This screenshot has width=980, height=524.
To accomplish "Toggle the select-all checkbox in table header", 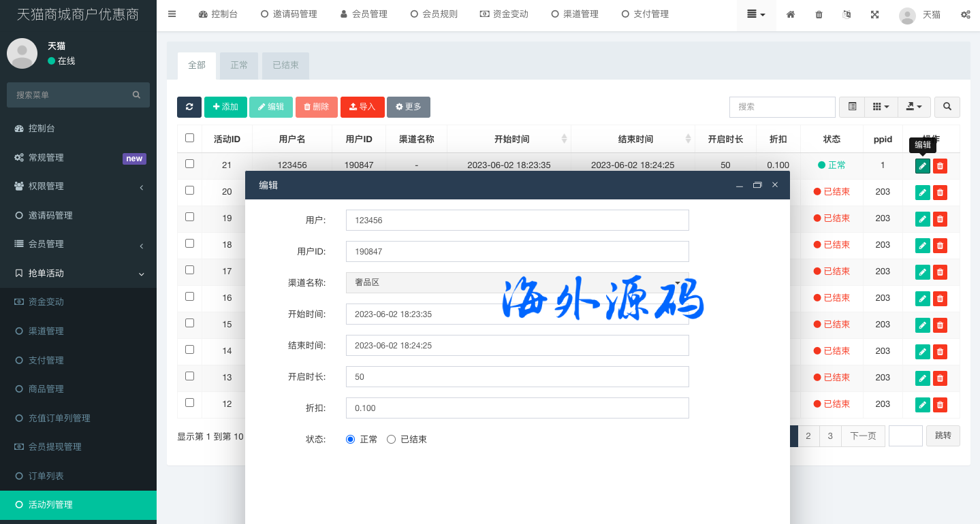I will [189, 138].
